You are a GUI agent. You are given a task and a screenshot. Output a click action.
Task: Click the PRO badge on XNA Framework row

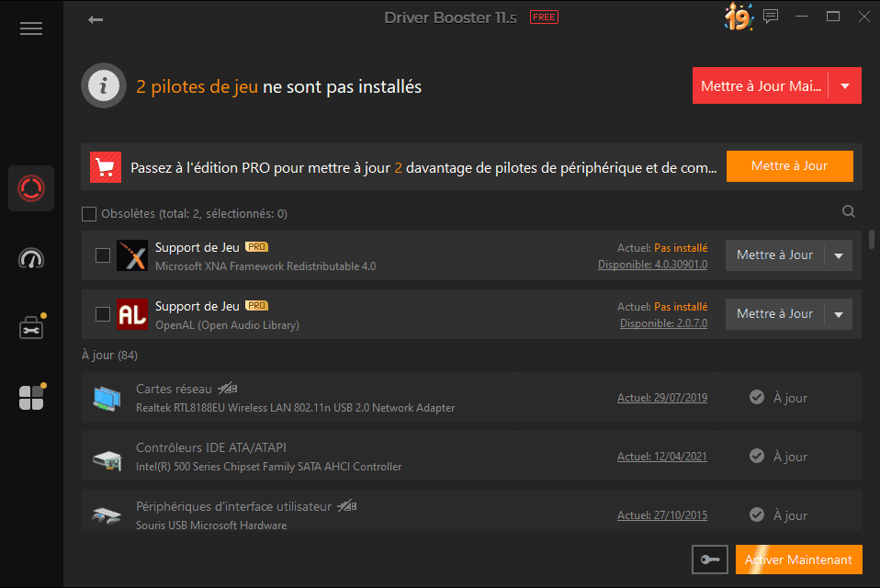tap(256, 247)
